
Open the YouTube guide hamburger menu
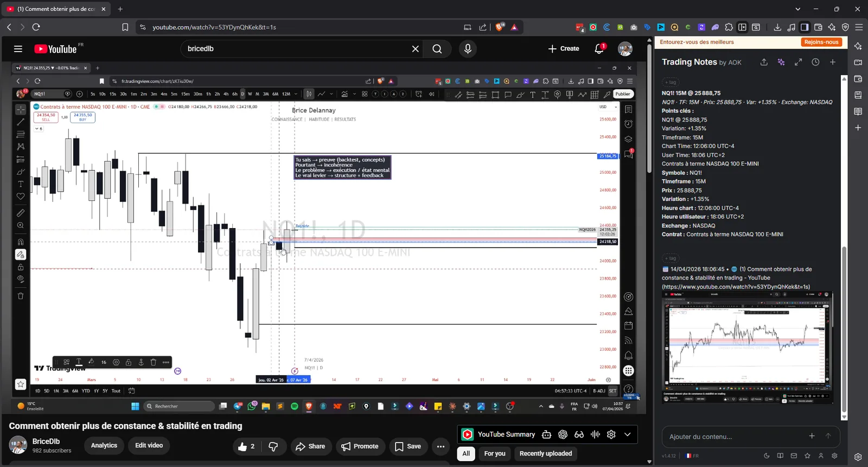point(18,49)
